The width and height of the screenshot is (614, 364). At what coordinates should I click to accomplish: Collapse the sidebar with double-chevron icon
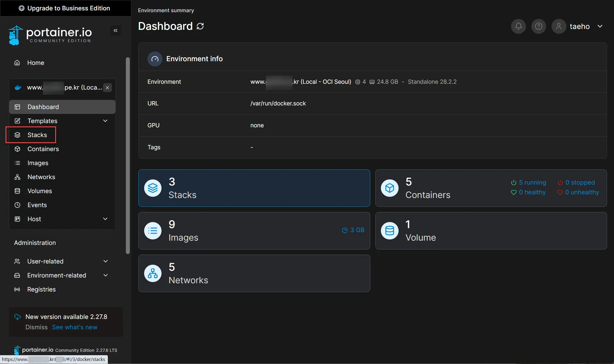(x=115, y=30)
